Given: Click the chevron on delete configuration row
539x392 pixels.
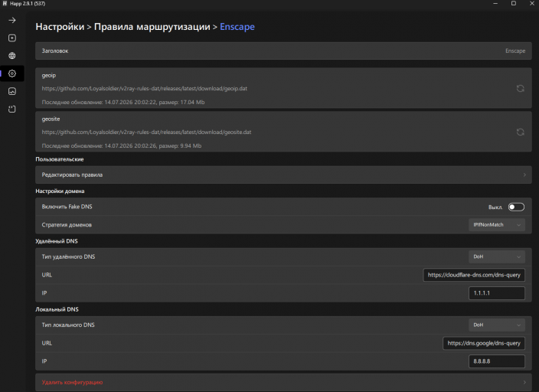Looking at the screenshot, I should click(x=524, y=382).
